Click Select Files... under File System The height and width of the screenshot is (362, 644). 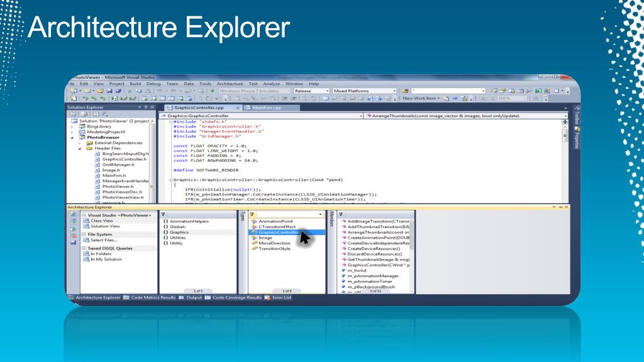point(104,240)
